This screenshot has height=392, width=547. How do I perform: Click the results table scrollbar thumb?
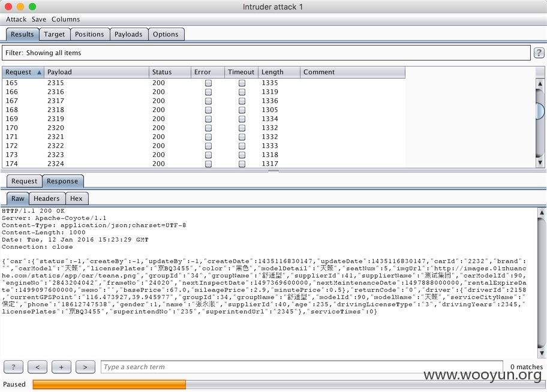[540, 110]
